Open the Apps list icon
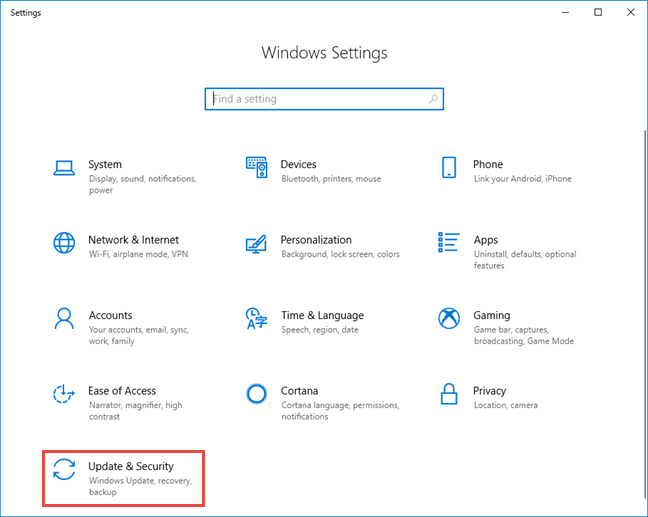 point(449,243)
